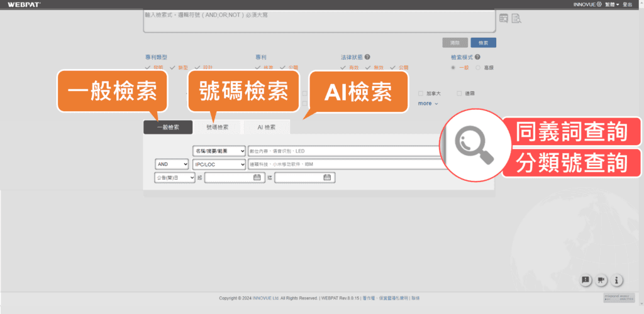Click the feedback round button at bottom right
This screenshot has width=644, height=314.
pyautogui.click(x=586, y=280)
